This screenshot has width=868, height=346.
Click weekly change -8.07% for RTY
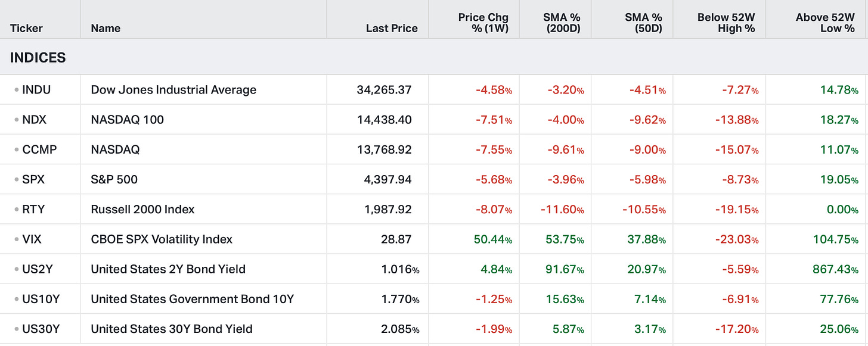[494, 209]
